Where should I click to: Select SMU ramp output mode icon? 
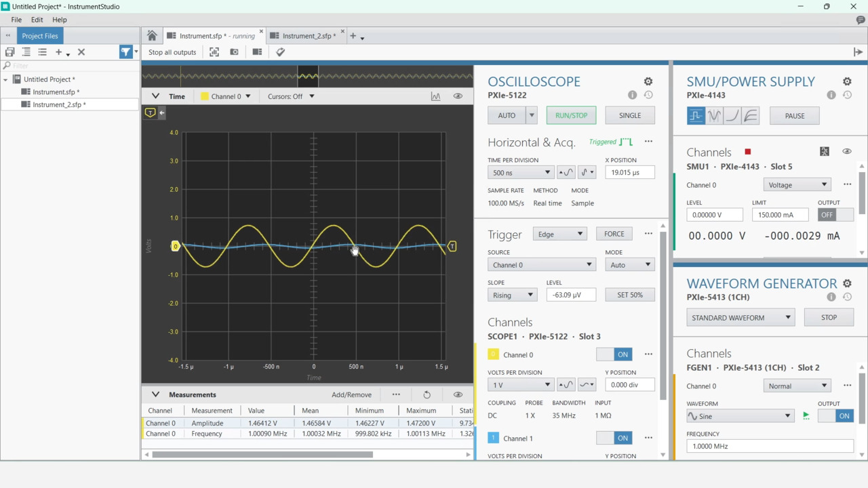pyautogui.click(x=732, y=116)
